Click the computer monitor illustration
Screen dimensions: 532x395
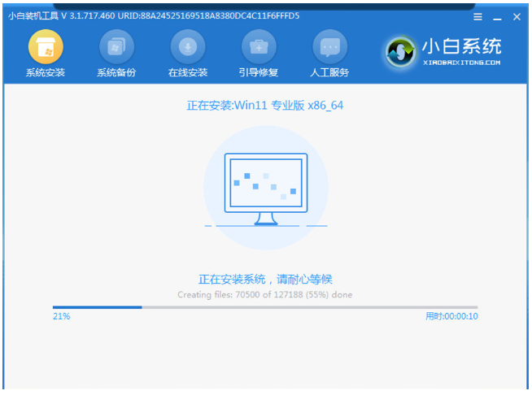pyautogui.click(x=266, y=189)
